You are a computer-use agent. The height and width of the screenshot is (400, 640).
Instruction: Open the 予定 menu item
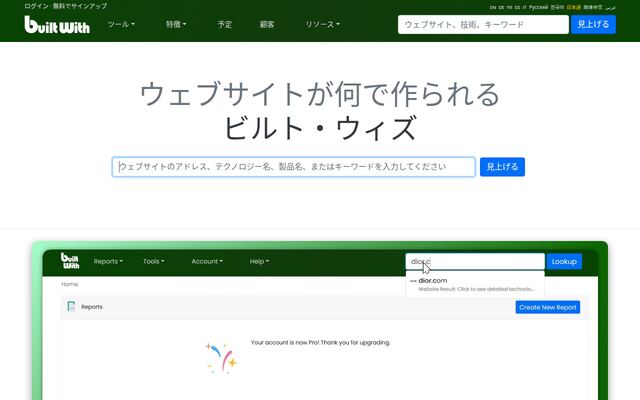[224, 24]
